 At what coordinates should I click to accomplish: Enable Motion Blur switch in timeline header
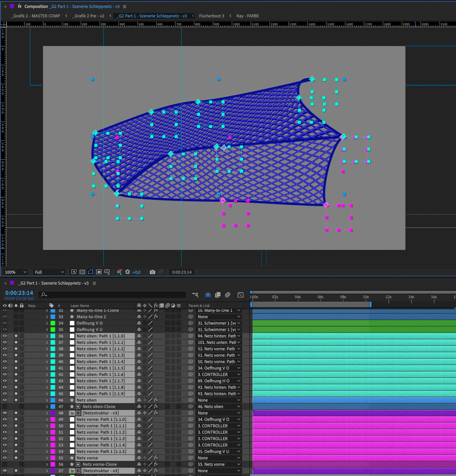[x=228, y=295]
